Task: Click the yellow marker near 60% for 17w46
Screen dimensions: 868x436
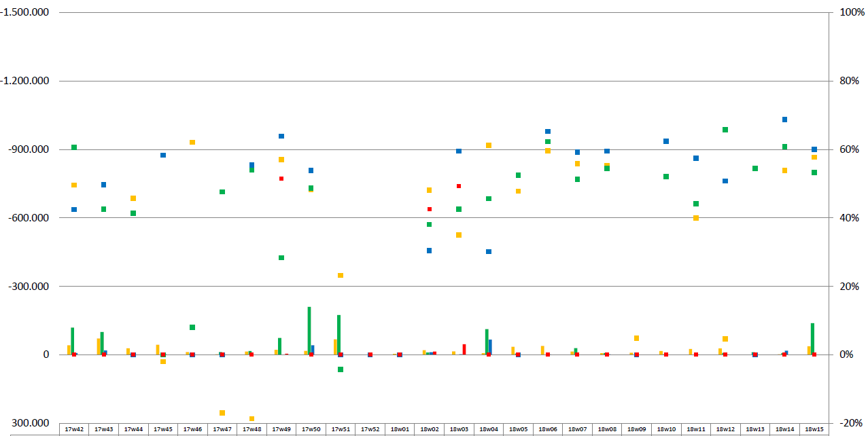Action: click(x=192, y=142)
